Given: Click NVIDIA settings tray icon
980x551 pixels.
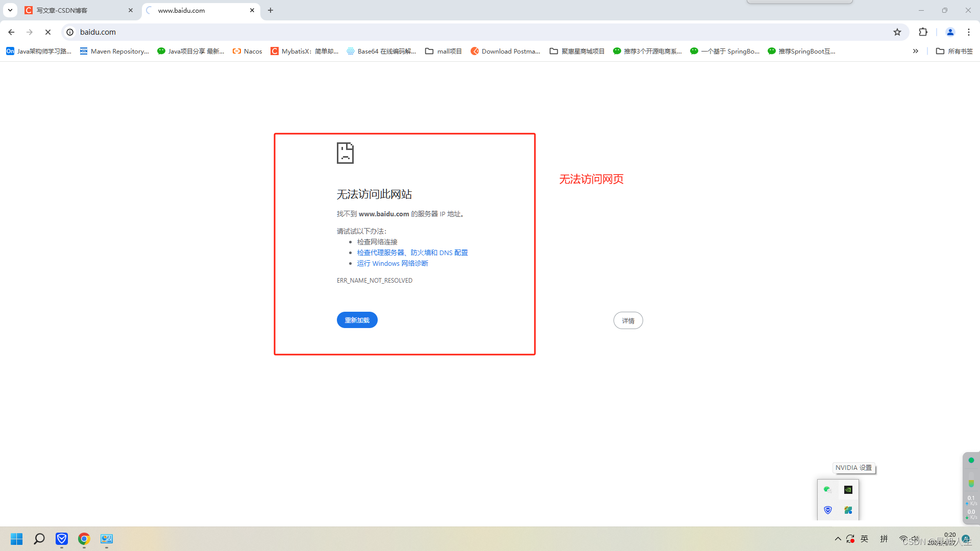Looking at the screenshot, I should coord(848,490).
